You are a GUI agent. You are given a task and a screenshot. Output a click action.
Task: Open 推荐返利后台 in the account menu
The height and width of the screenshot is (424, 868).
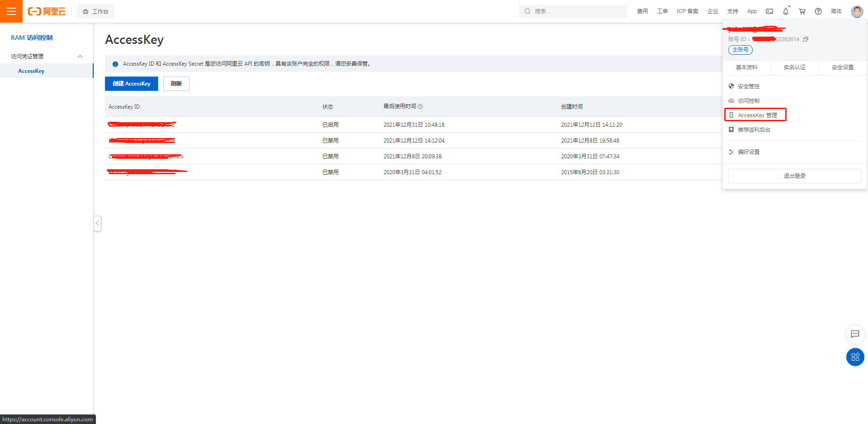[754, 130]
